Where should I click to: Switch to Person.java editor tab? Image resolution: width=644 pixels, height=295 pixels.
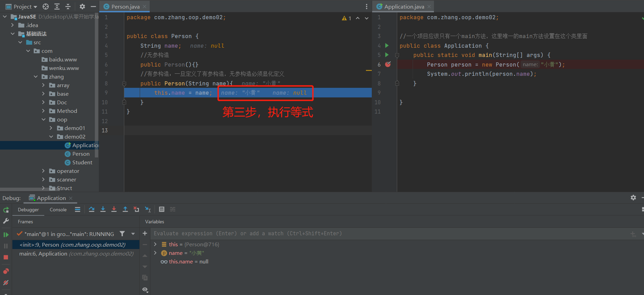click(x=125, y=7)
